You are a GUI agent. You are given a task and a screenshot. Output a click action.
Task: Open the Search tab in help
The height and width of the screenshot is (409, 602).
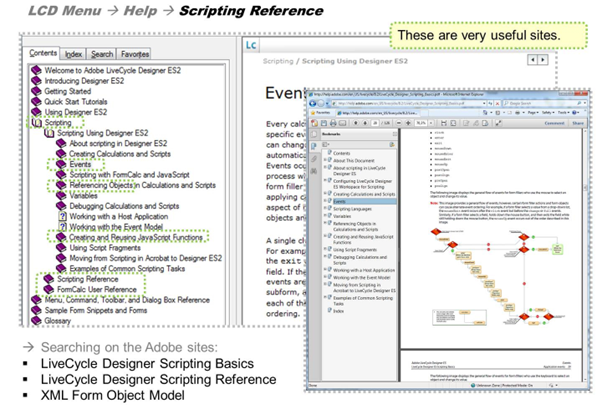[102, 53]
